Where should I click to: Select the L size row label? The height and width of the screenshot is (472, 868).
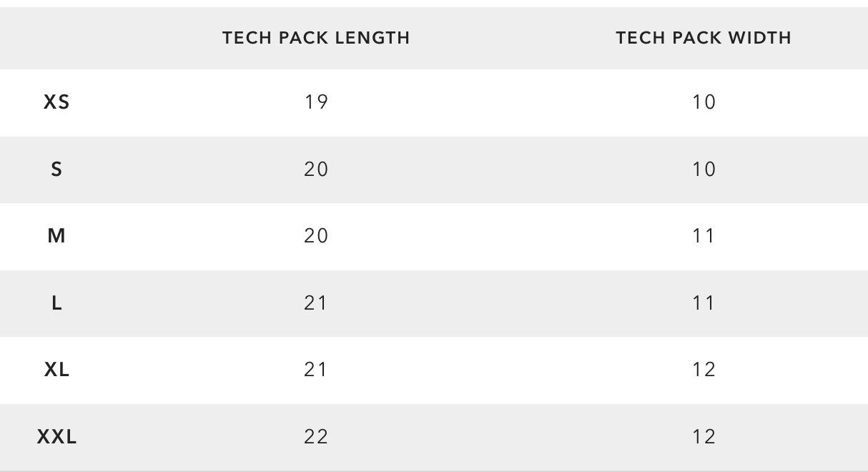coord(57,303)
